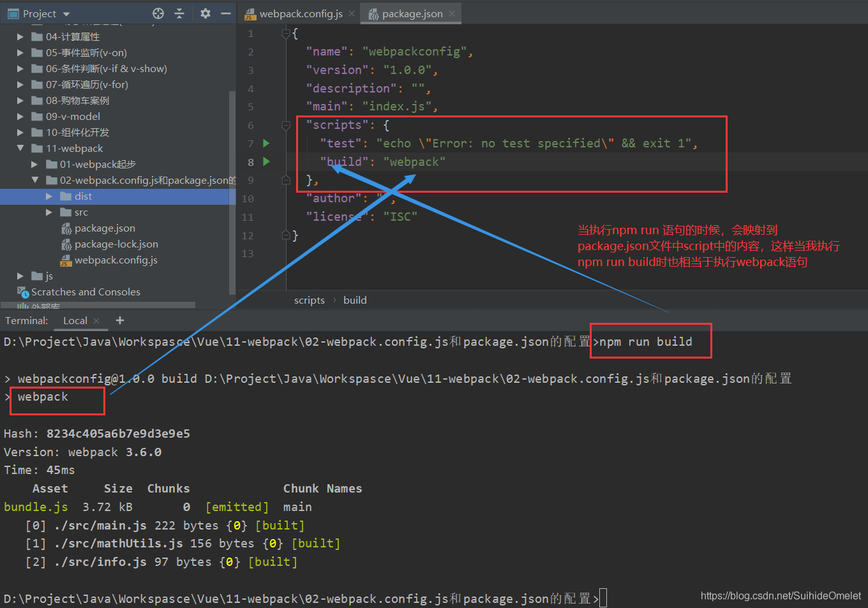The height and width of the screenshot is (608, 868).
Task: Click the "ISC" license value
Action: [x=400, y=217]
